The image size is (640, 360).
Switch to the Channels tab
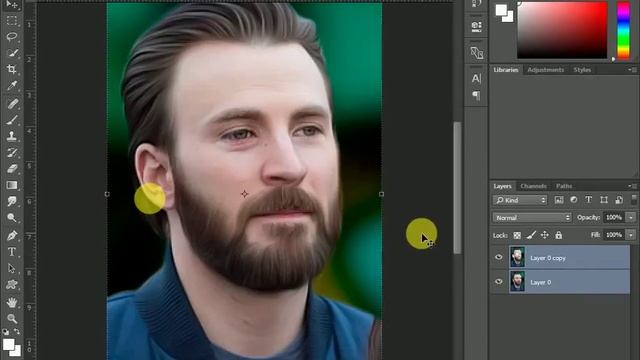tap(533, 186)
